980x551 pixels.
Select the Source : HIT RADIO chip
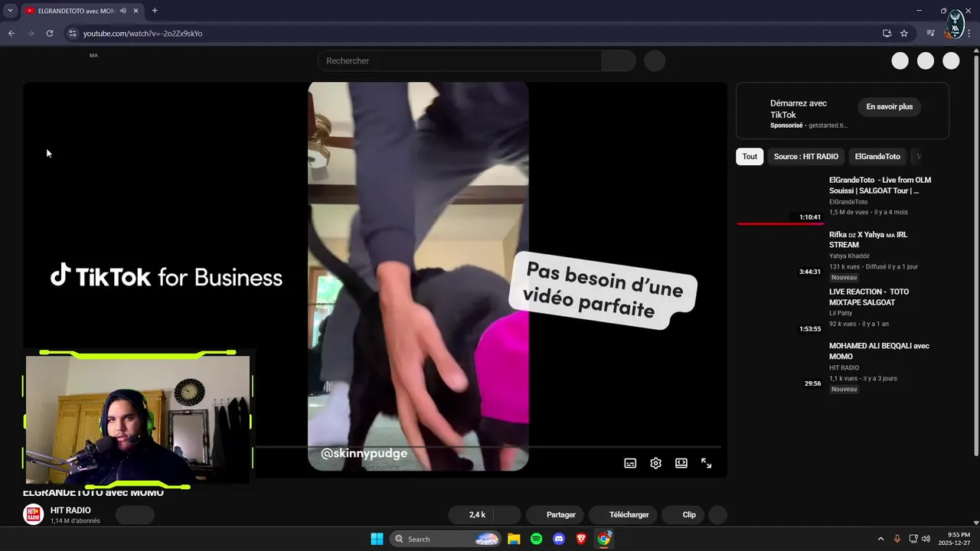point(805,156)
